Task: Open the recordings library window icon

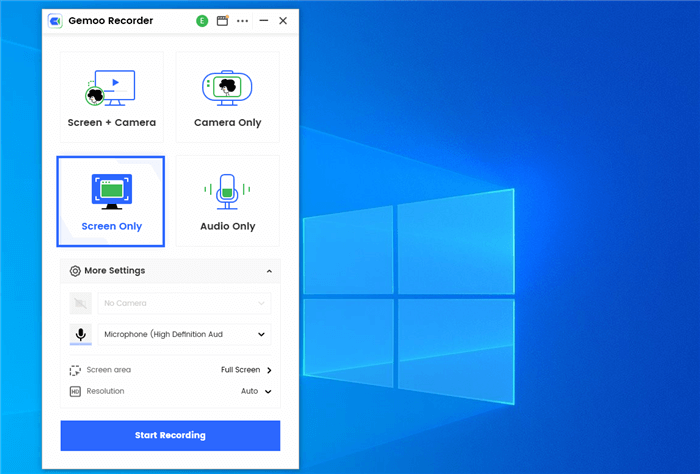Action: (222, 21)
